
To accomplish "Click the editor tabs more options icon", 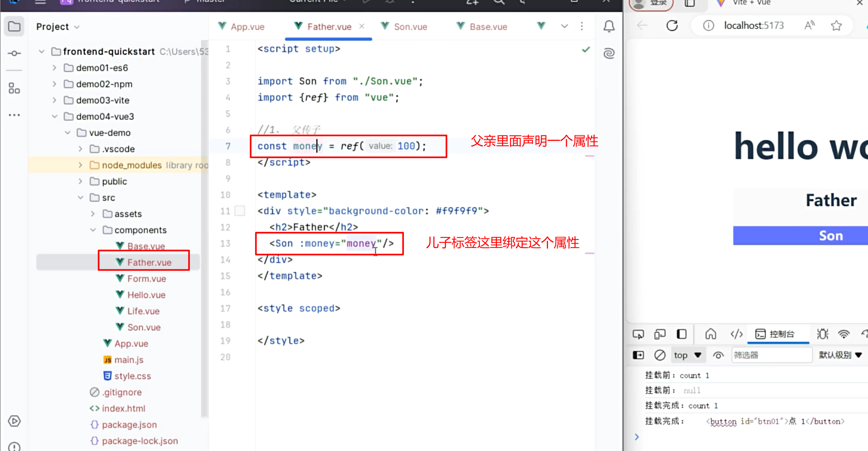I will coord(582,26).
